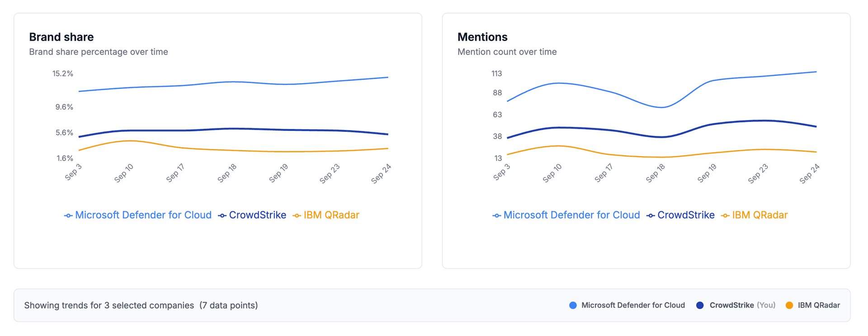Viewport: 868px width, 336px height.
Task: Select the Sep 18 label on Brand share axis
Action: 227,173
